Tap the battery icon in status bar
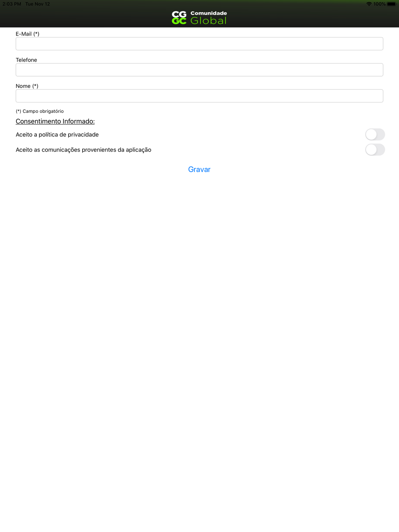The image size is (399, 532). pos(391,4)
